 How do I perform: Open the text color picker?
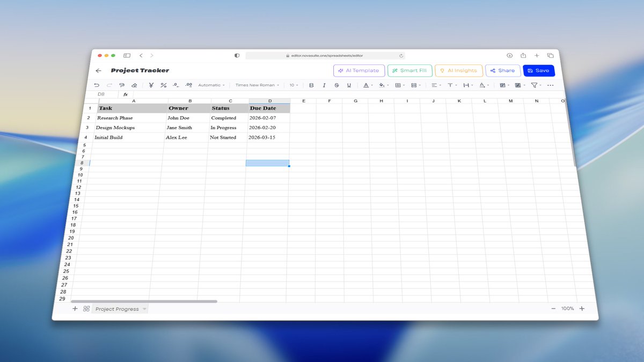[x=367, y=85]
